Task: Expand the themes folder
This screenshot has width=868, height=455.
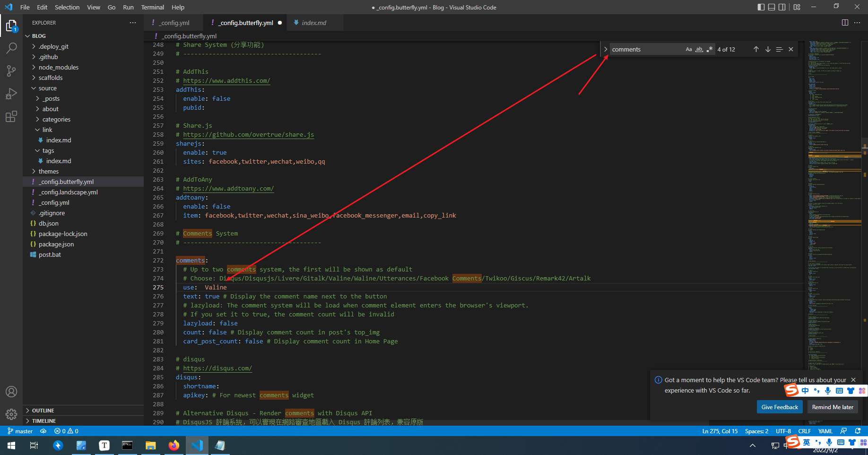Action: [83, 171]
